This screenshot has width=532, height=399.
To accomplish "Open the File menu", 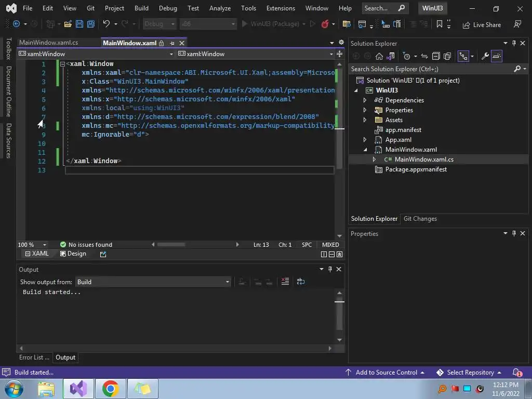I will pyautogui.click(x=28, y=8).
